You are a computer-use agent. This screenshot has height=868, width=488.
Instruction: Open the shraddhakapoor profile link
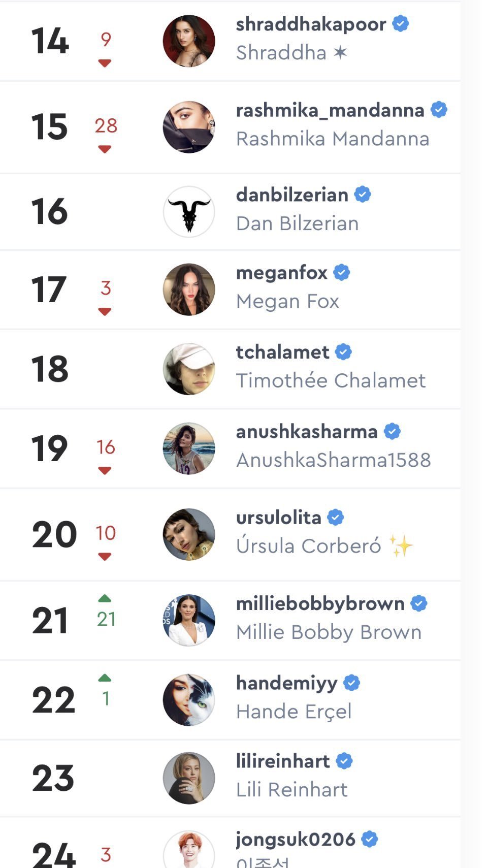(311, 24)
